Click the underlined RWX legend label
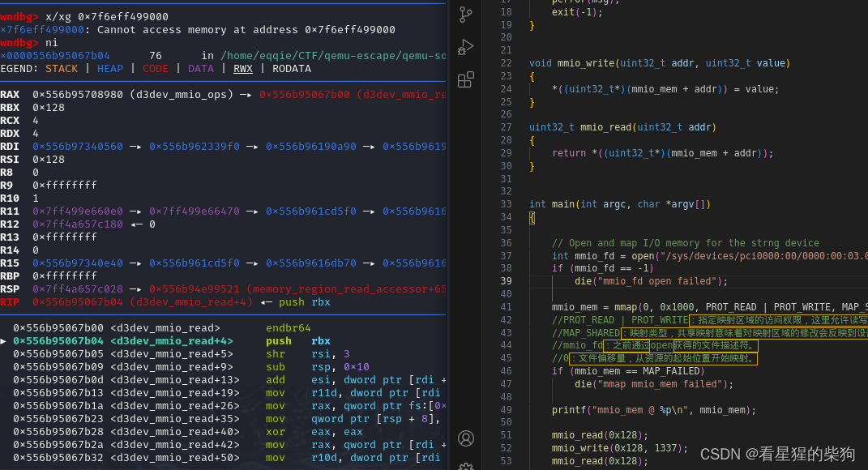The image size is (868, 470). tap(243, 69)
